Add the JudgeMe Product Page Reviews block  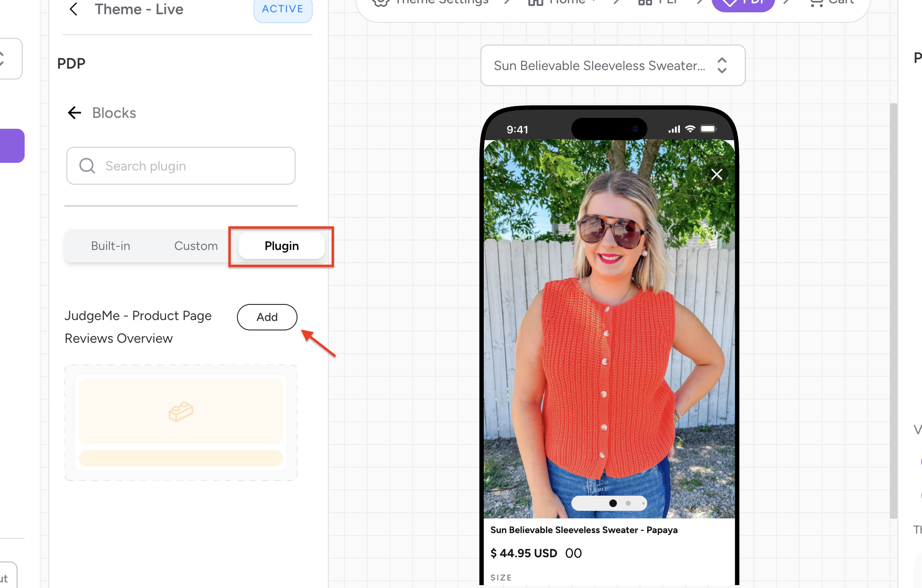tap(267, 317)
